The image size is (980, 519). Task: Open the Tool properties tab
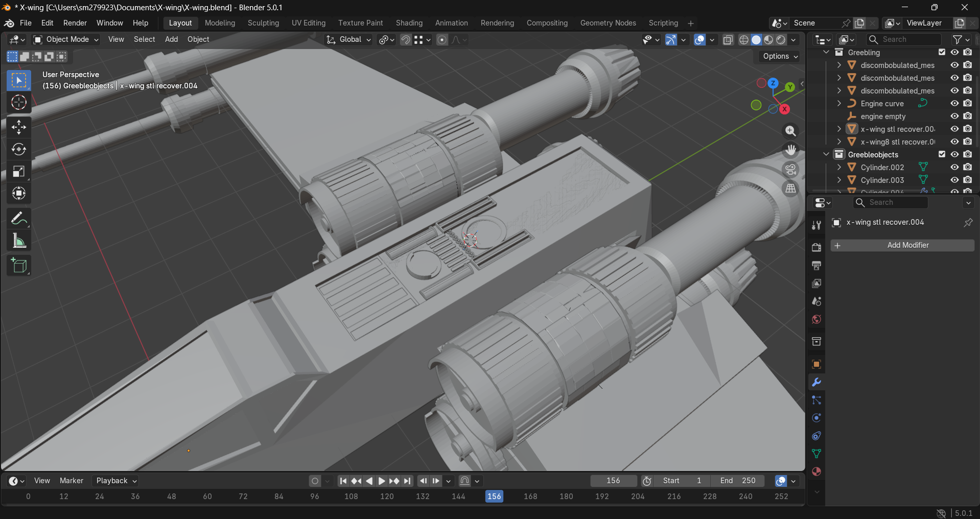tap(816, 225)
